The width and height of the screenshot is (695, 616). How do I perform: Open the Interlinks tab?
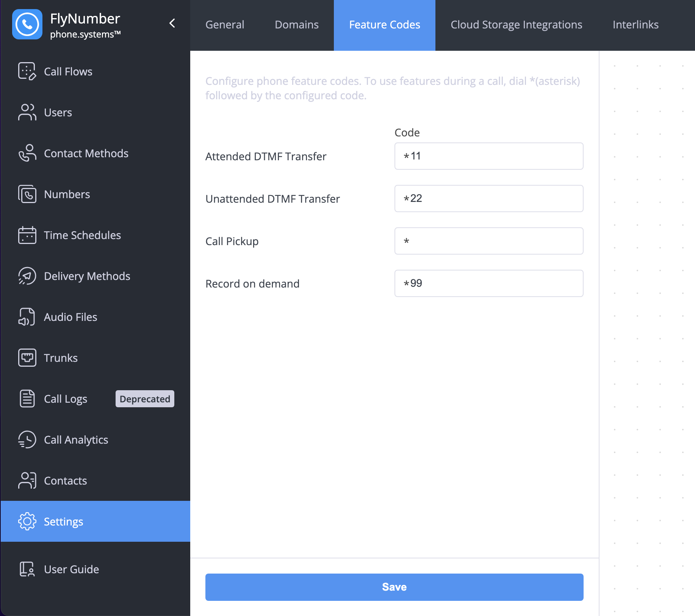636,25
